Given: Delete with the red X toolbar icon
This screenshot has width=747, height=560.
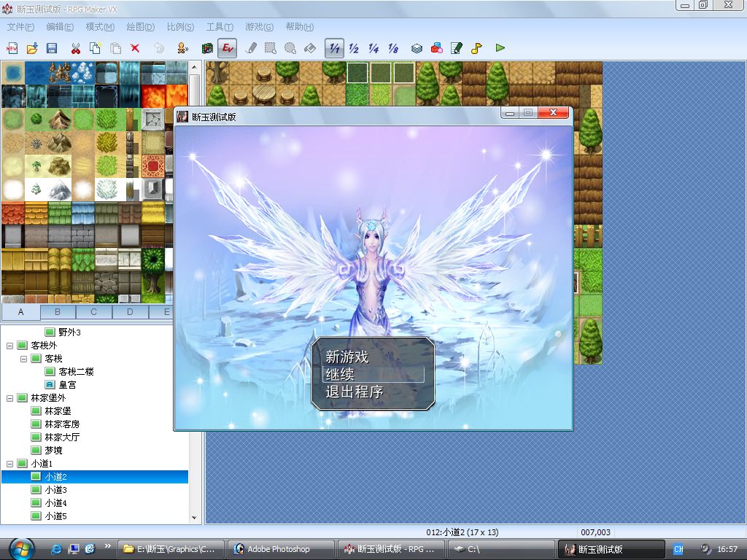Looking at the screenshot, I should 135,48.
